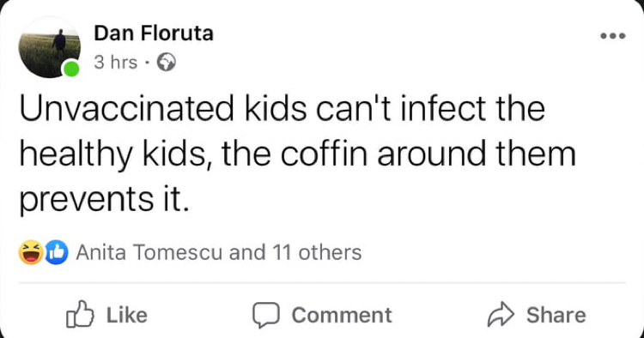The width and height of the screenshot is (644, 338).
Task: Select the laughing Haha reaction emoji
Action: (31, 252)
